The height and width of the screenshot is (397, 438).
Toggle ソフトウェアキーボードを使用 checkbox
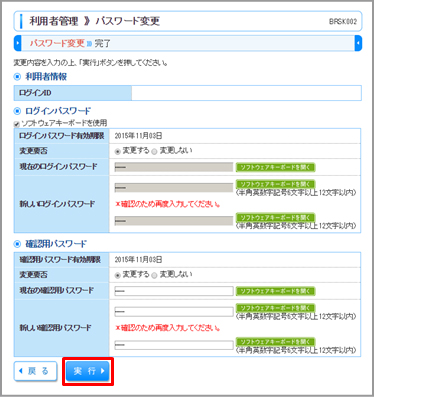pos(16,124)
